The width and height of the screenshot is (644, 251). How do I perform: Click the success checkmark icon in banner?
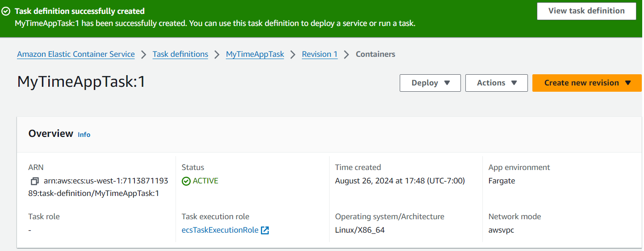(x=6, y=11)
